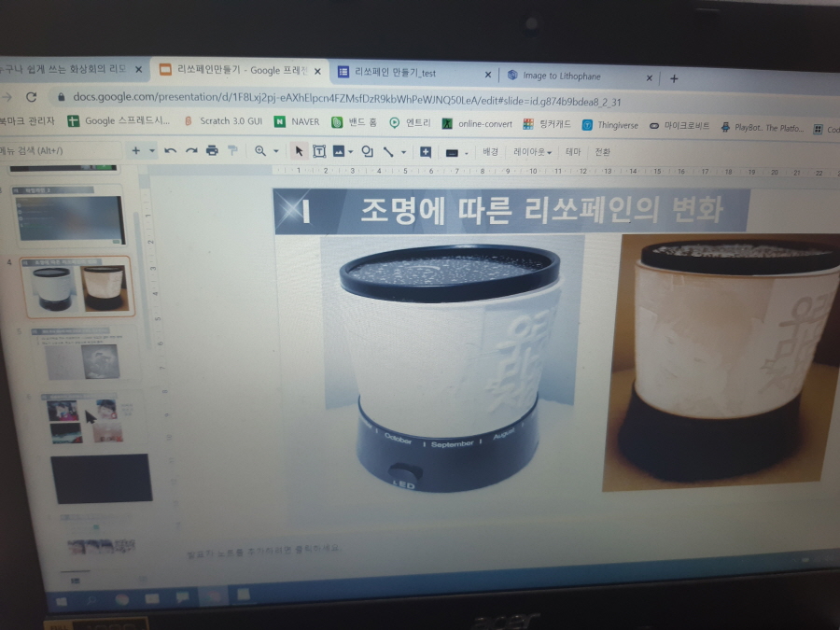Open the Scratch 3.0 GUI bookmark
The image size is (840, 630).
coord(223,121)
